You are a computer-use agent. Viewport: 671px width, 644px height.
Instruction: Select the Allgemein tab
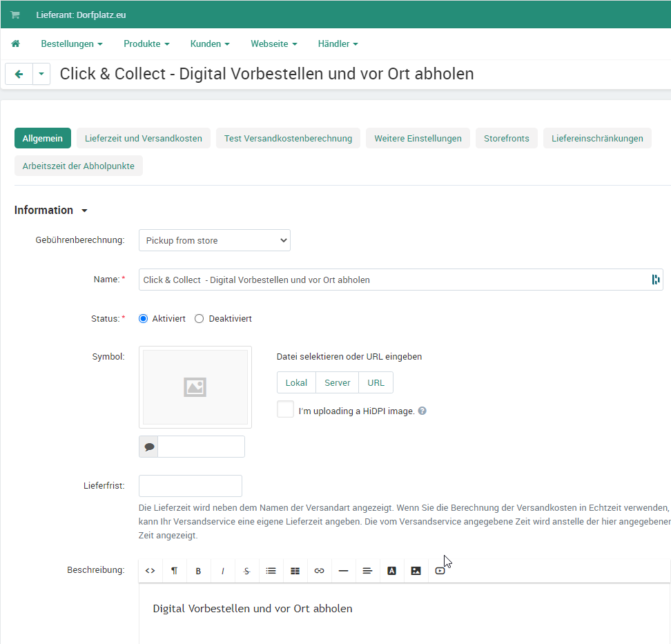tap(43, 138)
